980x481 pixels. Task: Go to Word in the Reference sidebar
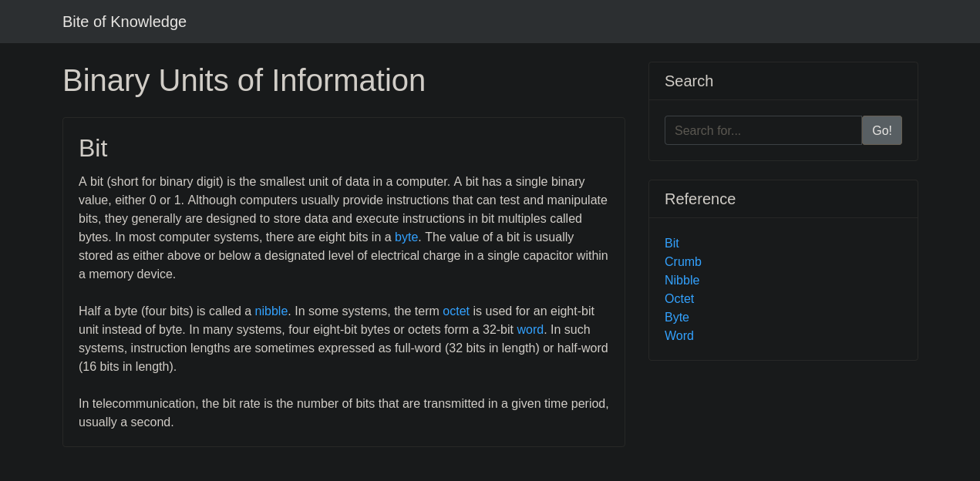pyautogui.click(x=679, y=336)
